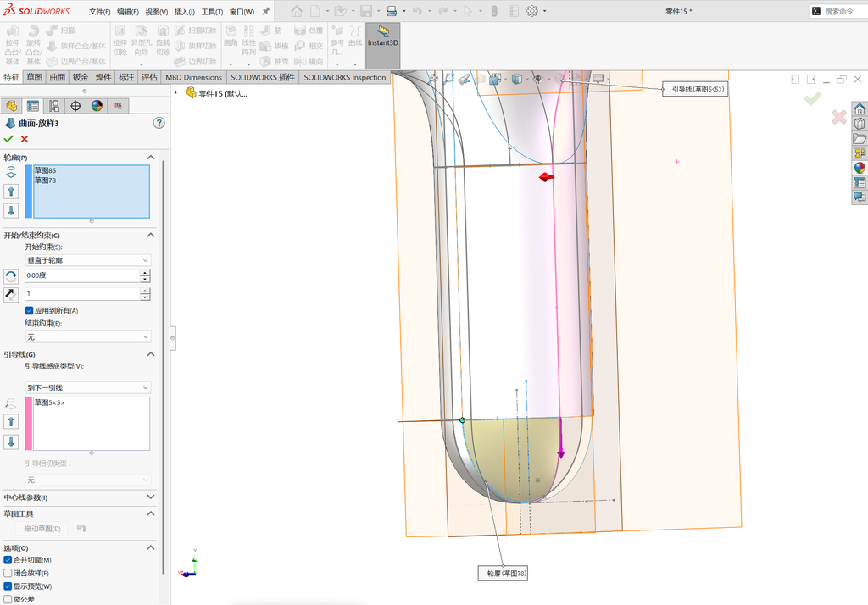The image size is (868, 605).
Task: Confirm the loft with green checkmark in panel
Action: pos(8,139)
